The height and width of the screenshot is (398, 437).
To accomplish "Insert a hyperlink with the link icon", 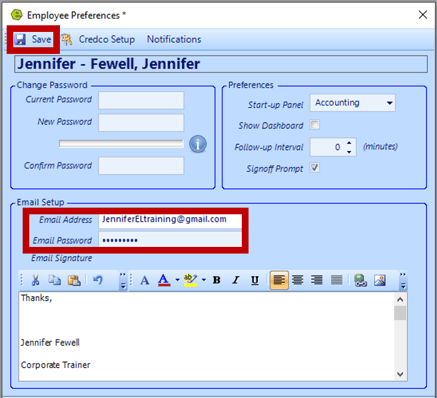I will [360, 280].
